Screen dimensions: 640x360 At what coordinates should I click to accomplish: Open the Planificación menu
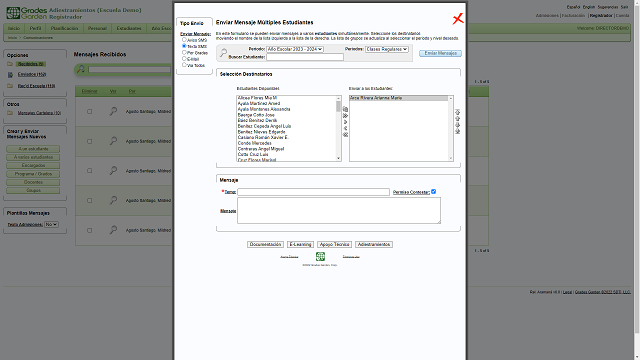[x=64, y=29]
